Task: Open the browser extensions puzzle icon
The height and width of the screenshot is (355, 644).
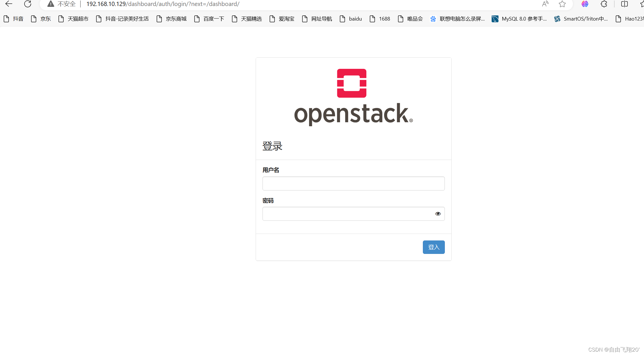Action: coord(604,4)
